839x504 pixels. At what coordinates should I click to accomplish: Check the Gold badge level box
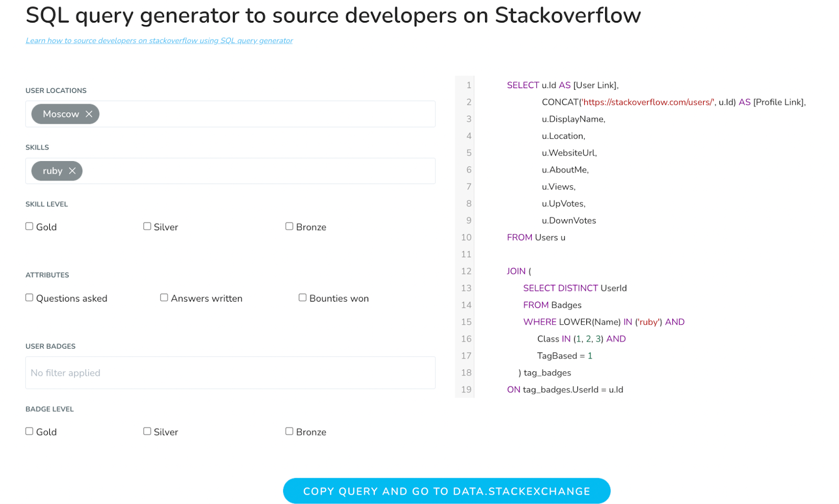29,432
